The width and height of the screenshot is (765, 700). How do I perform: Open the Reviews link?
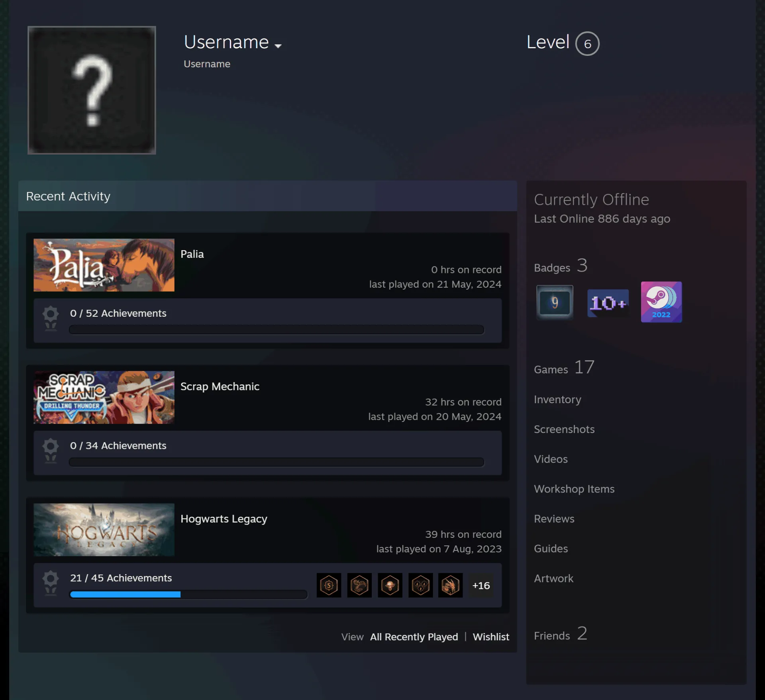(x=554, y=519)
